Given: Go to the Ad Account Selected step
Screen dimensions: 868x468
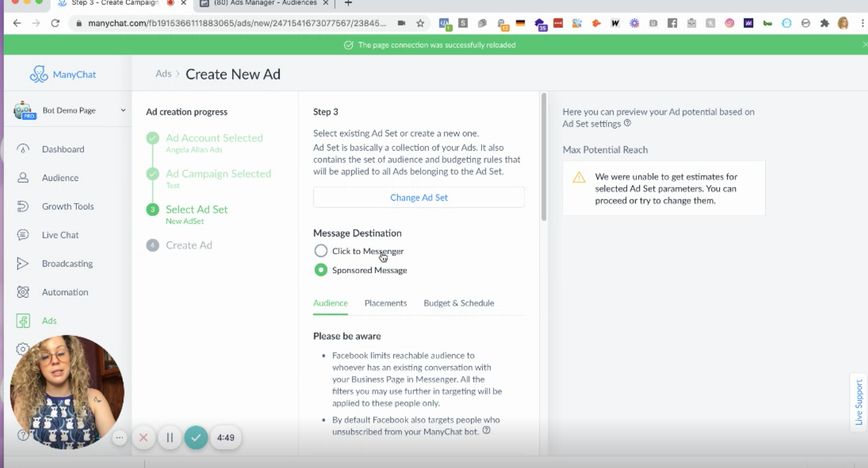Looking at the screenshot, I should pos(214,138).
